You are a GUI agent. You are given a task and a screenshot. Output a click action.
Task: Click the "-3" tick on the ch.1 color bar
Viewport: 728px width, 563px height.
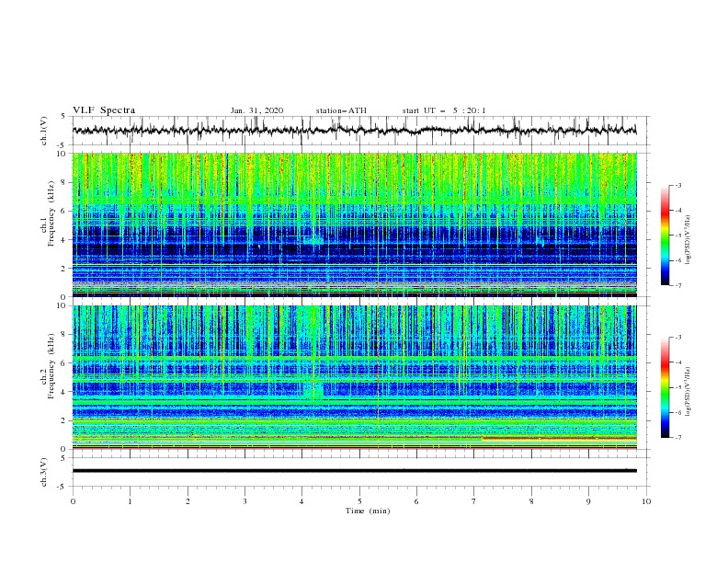coord(677,185)
